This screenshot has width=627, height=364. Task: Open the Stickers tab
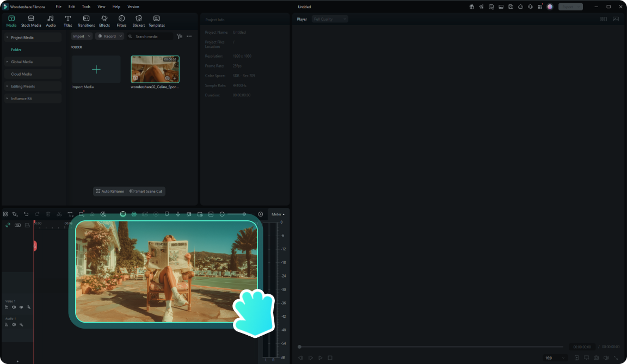click(139, 21)
